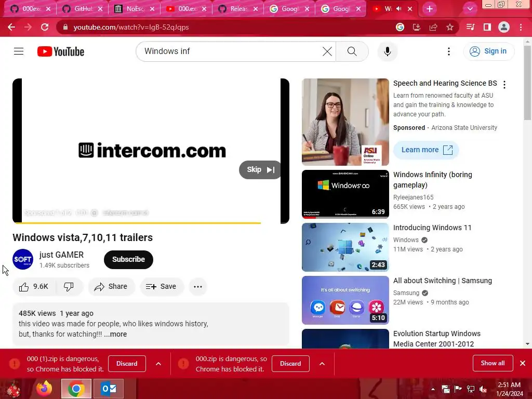Screen dimensions: 532x399
Task: Show hidden system tray icons
Action: point(433,389)
